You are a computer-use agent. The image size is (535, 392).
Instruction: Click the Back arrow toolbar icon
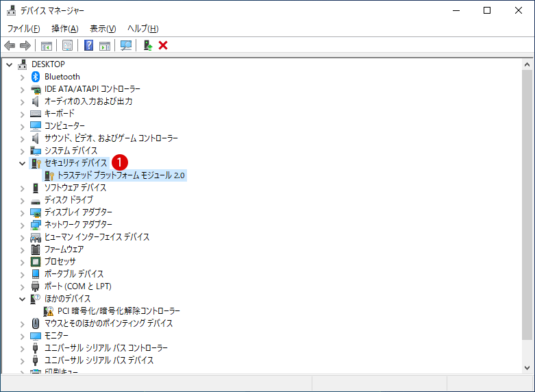(x=10, y=45)
